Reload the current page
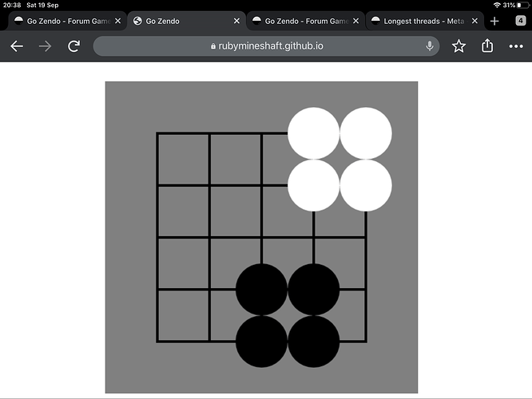This screenshot has height=399, width=532. click(73, 46)
